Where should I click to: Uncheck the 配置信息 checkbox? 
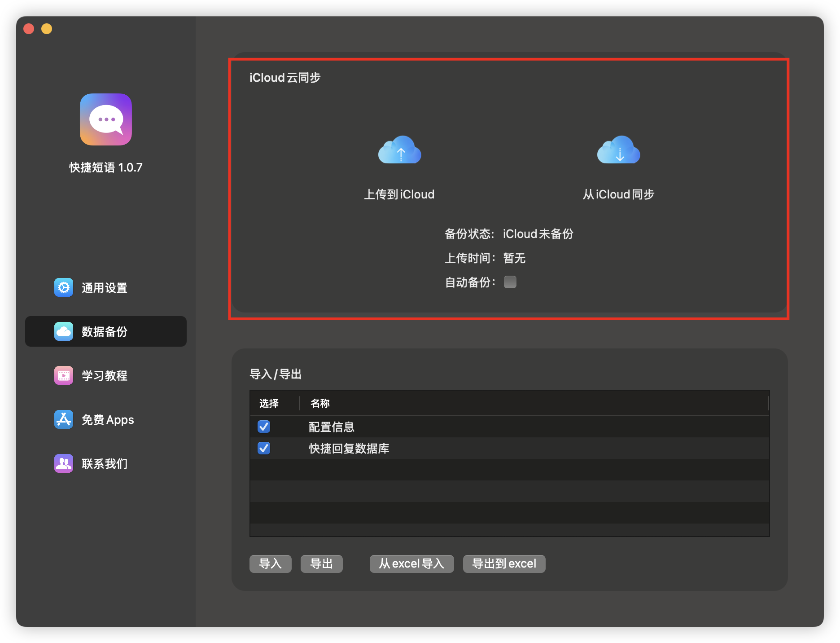pos(264,427)
